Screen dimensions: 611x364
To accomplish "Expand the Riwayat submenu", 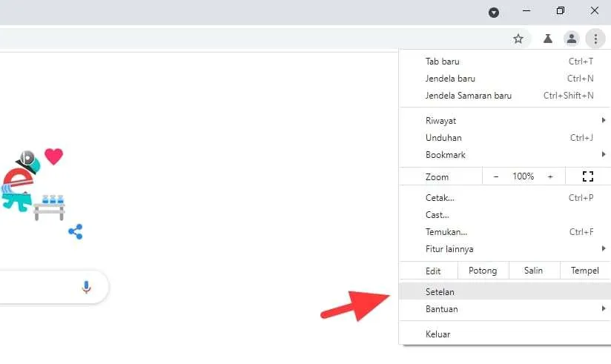I will 505,121.
